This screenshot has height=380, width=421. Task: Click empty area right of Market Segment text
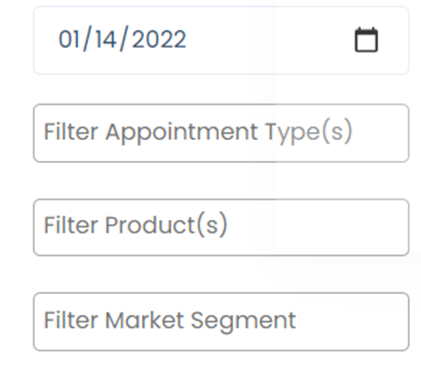click(x=350, y=322)
